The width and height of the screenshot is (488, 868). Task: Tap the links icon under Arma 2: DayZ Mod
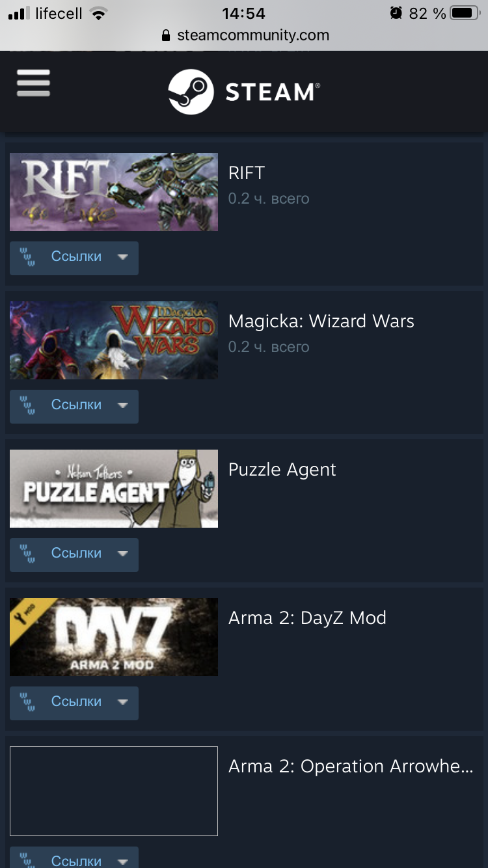[27, 703]
